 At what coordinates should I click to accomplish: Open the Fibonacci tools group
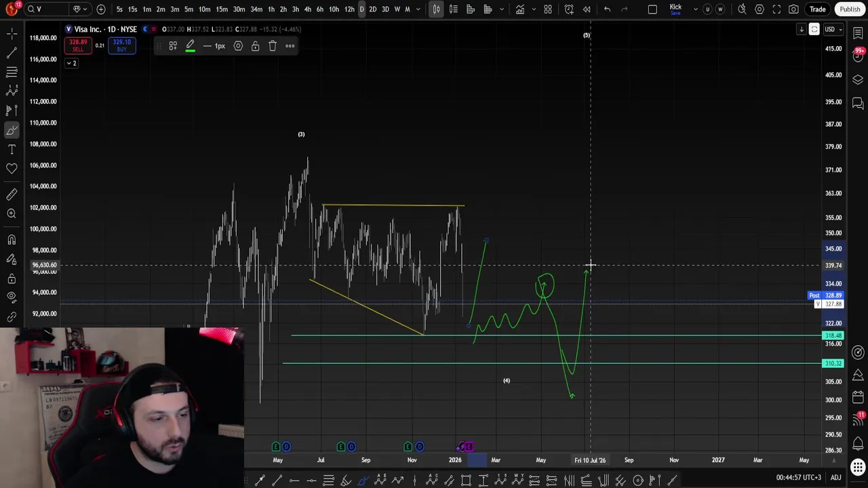point(12,71)
